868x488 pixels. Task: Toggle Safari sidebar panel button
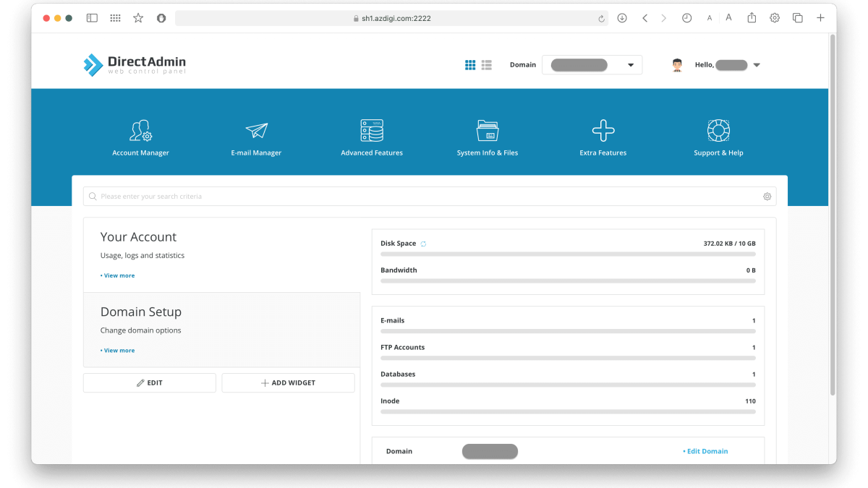92,18
